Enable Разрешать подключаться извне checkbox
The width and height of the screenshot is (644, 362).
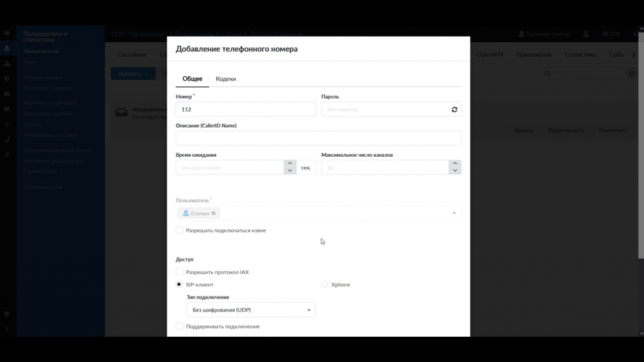[x=179, y=230]
